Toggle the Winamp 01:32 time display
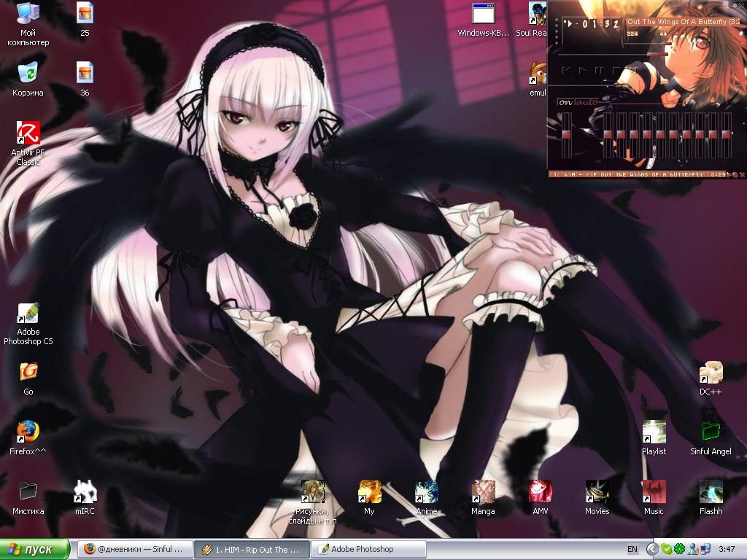Screen dimensions: 747x560 click(x=595, y=24)
